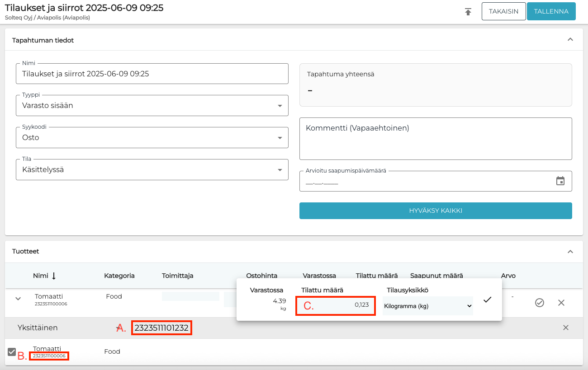Approve the Tomaatti row with circled checkmark
588x370 pixels.
(539, 303)
